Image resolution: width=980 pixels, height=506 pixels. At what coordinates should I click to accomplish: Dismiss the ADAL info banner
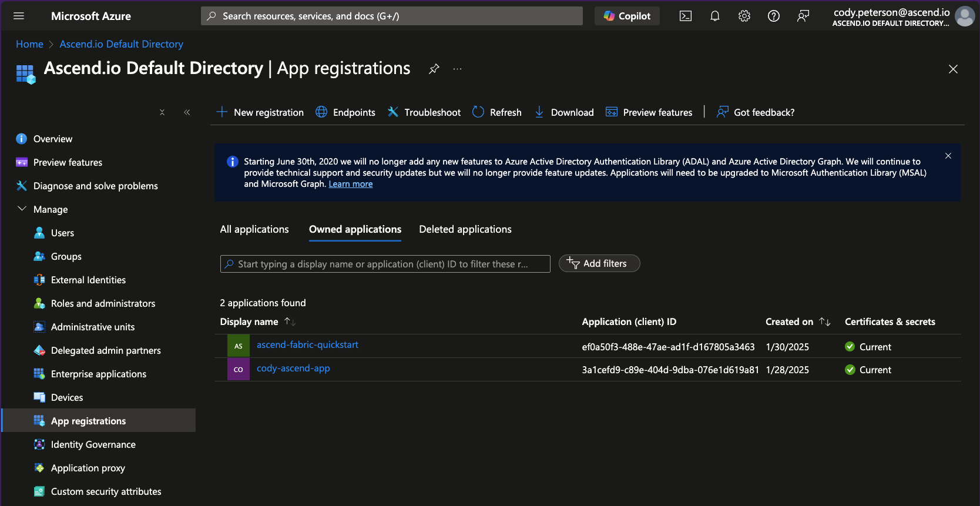coord(948,156)
